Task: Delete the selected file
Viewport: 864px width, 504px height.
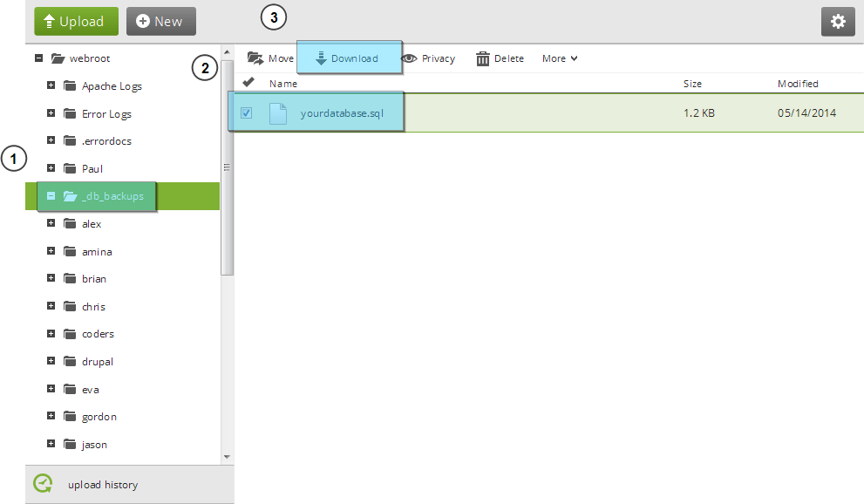Action: [x=500, y=58]
